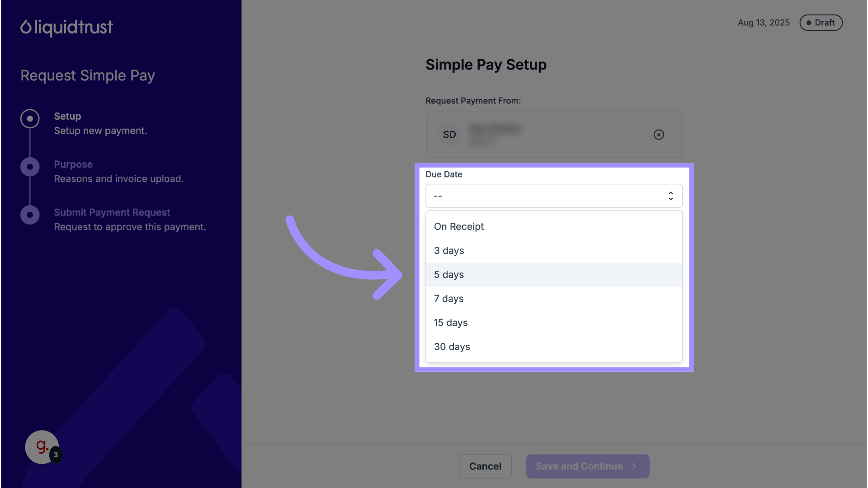This screenshot has width=868, height=488.
Task: Click the liquidtrust logo
Action: click(66, 28)
